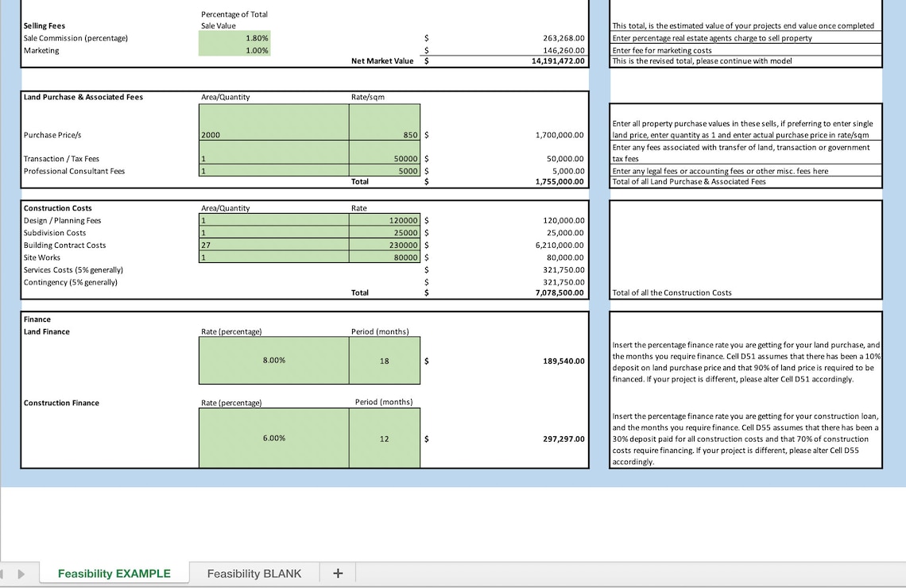Image resolution: width=906 pixels, height=588 pixels.
Task: Click land purchase total 1,755,000.00
Action: pos(560,181)
